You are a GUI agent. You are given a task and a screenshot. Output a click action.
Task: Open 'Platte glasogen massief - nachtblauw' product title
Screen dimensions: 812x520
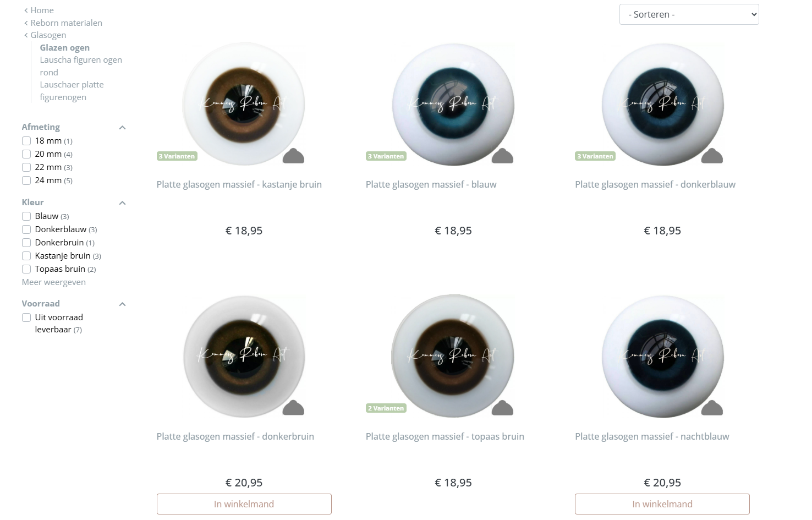652,436
